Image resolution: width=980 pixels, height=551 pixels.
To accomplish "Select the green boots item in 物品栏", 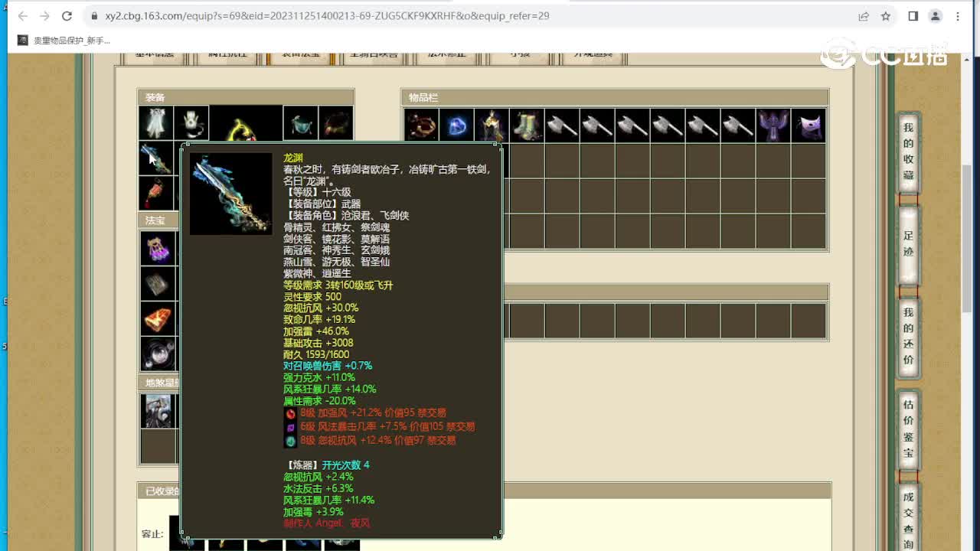I will [527, 125].
